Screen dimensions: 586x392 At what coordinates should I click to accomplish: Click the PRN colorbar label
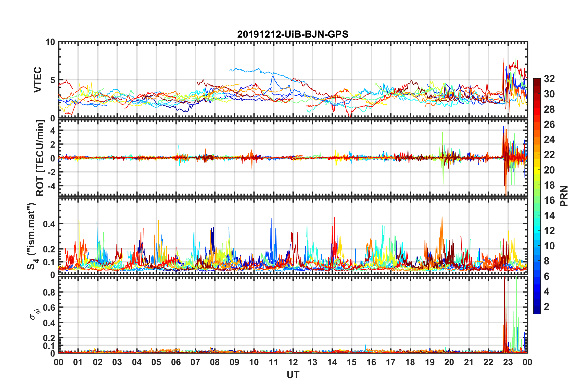(x=564, y=196)
